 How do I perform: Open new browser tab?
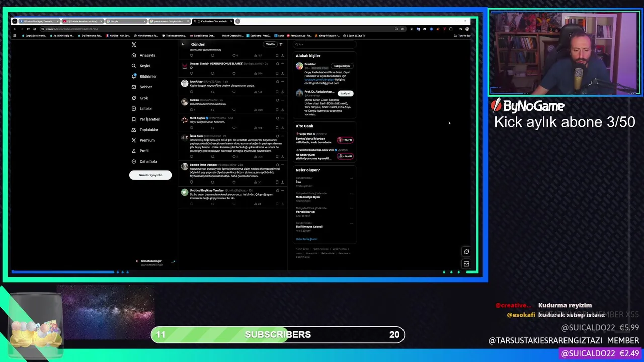click(237, 21)
